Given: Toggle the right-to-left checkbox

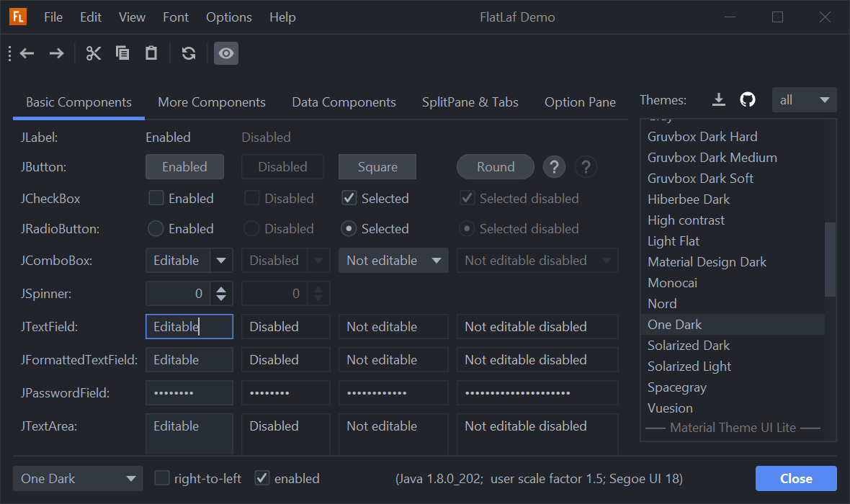Looking at the screenshot, I should (162, 478).
